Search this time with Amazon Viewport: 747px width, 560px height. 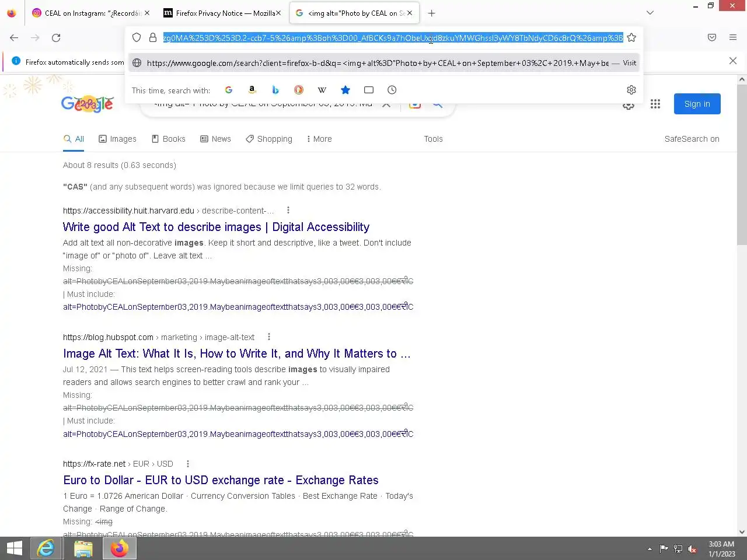(x=252, y=90)
